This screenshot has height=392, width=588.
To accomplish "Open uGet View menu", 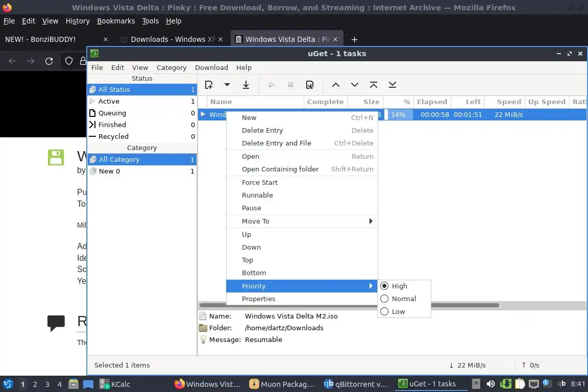I will (140, 67).
